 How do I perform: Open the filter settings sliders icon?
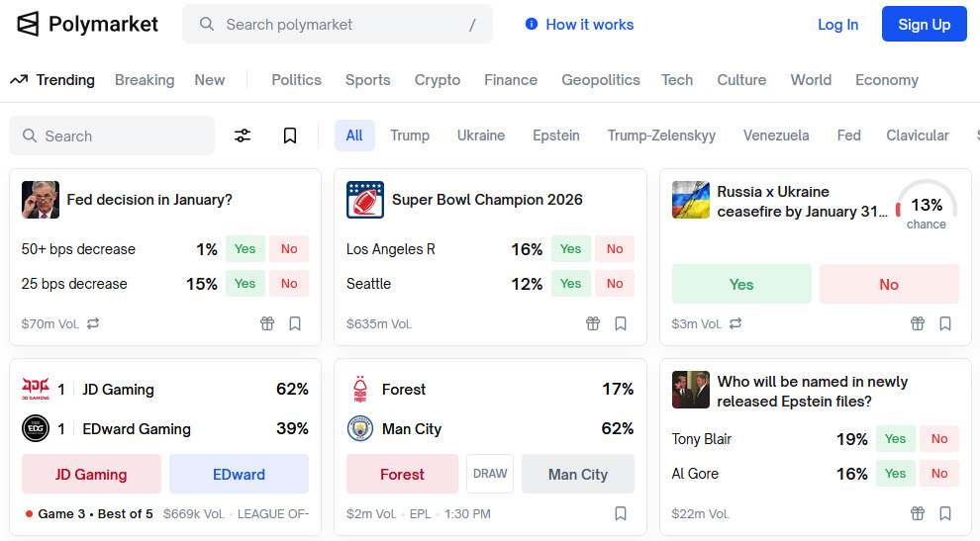tap(243, 135)
